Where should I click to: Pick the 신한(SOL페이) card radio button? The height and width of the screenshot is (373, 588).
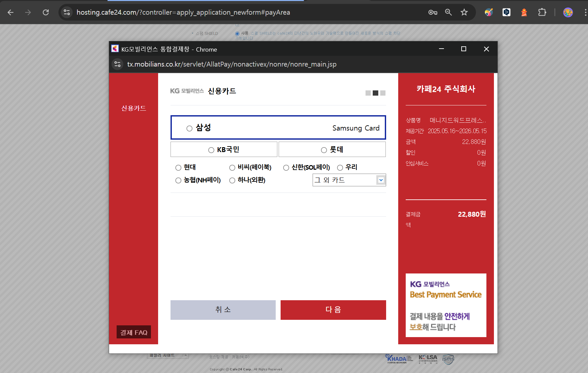click(x=286, y=168)
